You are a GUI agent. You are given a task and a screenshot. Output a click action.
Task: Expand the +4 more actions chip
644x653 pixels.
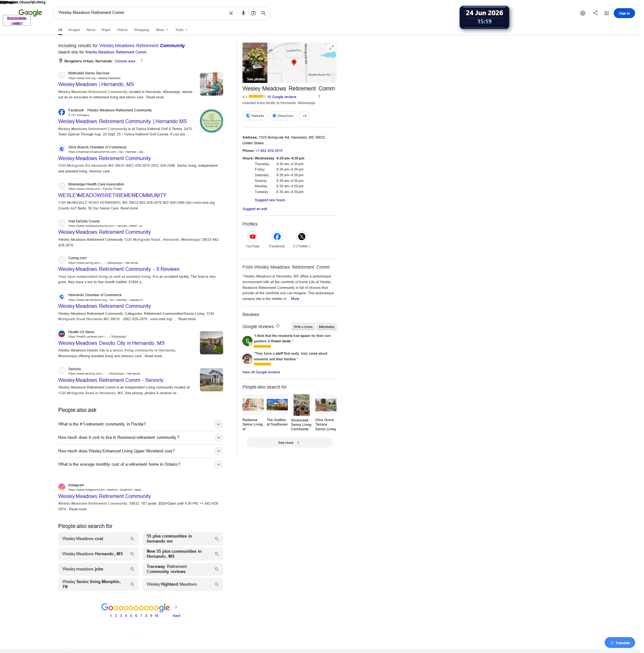[x=304, y=116]
